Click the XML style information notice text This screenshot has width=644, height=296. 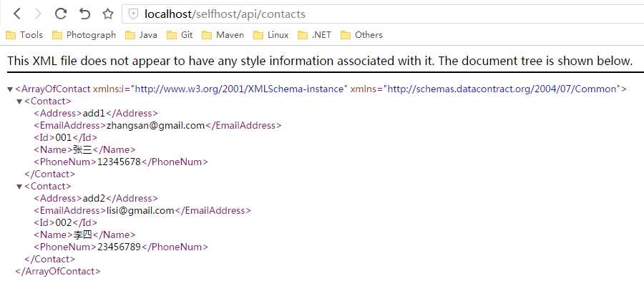tap(320, 61)
